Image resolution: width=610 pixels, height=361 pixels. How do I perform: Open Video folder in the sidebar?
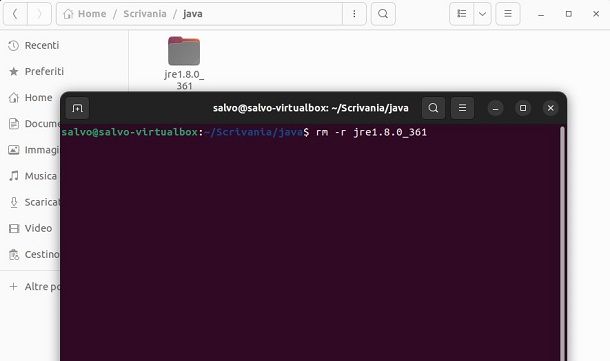tap(31, 228)
